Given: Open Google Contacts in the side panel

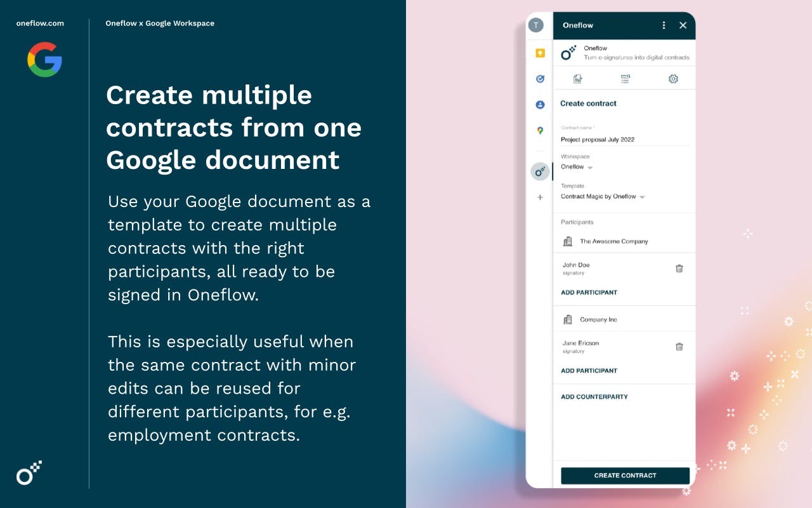Looking at the screenshot, I should pyautogui.click(x=540, y=105).
